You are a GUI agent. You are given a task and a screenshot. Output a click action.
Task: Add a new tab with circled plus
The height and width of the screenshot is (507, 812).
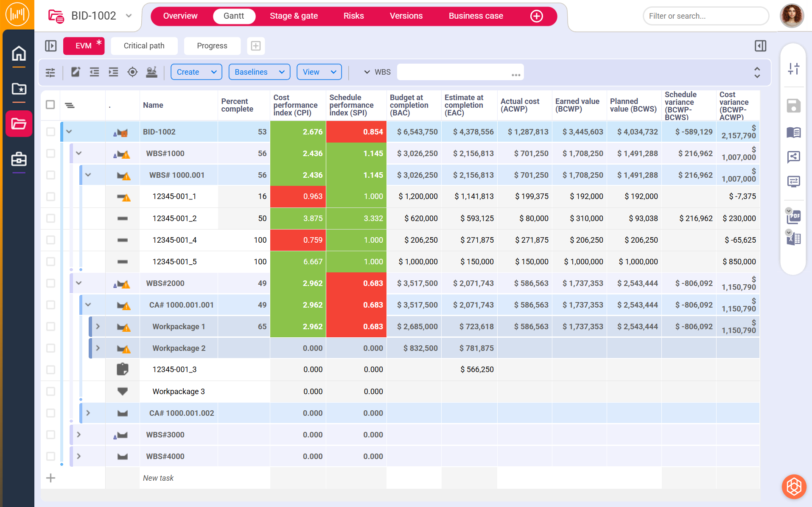coord(537,16)
